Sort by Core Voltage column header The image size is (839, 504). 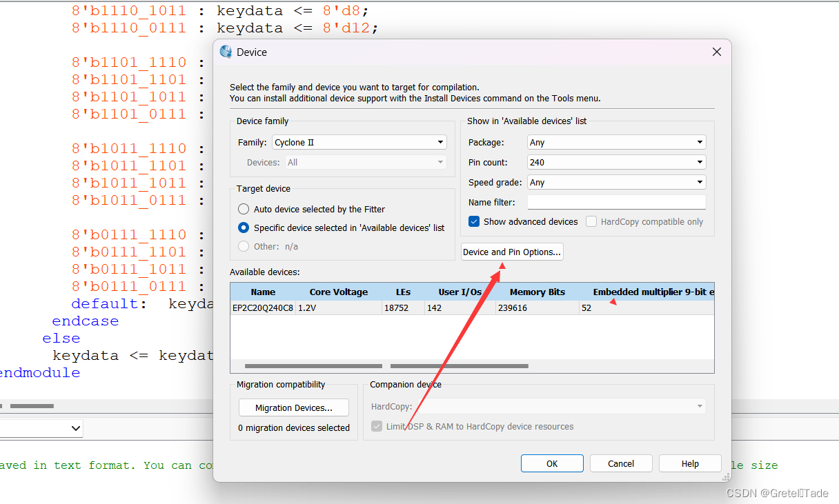click(x=339, y=292)
